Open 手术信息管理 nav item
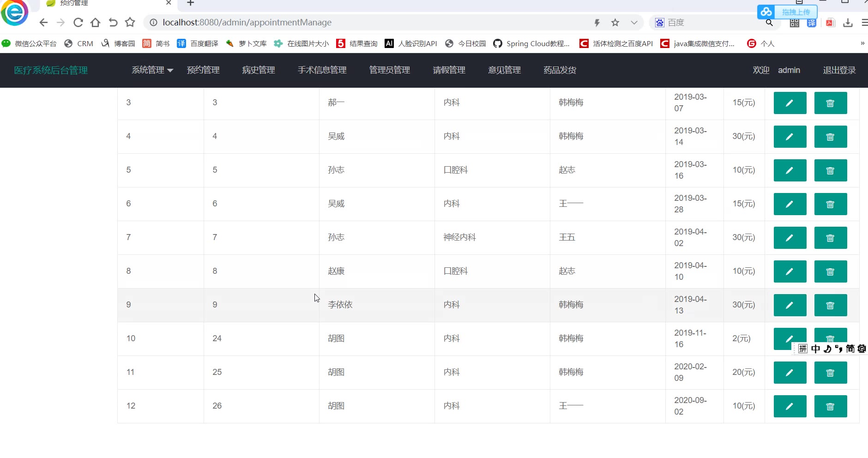This screenshot has height=458, width=868. point(322,70)
